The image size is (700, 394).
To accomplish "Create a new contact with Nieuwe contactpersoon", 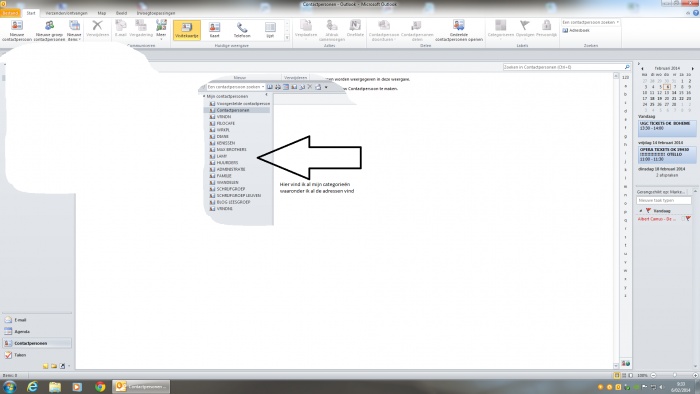I will click(x=17, y=31).
